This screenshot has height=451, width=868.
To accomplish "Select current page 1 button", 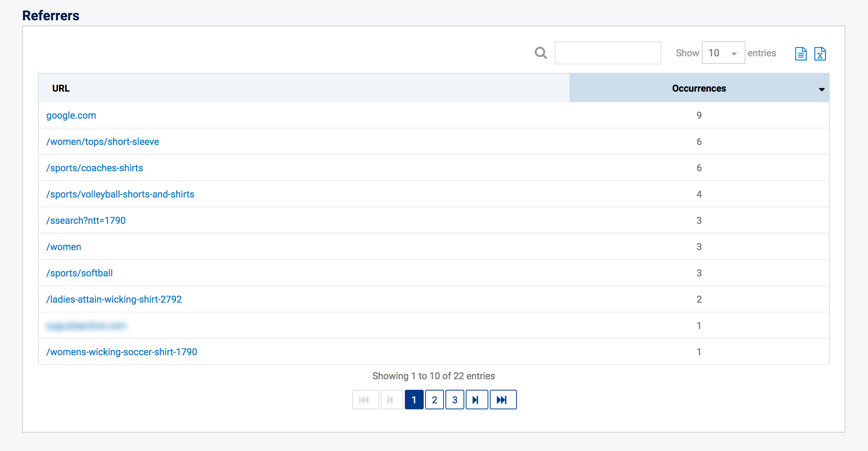I will point(414,400).
